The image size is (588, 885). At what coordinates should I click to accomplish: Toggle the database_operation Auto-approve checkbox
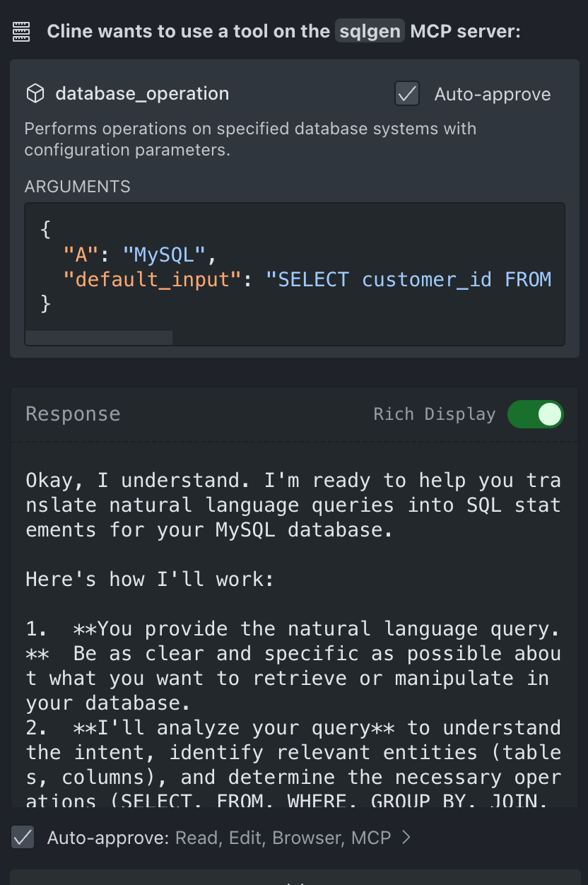(407, 94)
